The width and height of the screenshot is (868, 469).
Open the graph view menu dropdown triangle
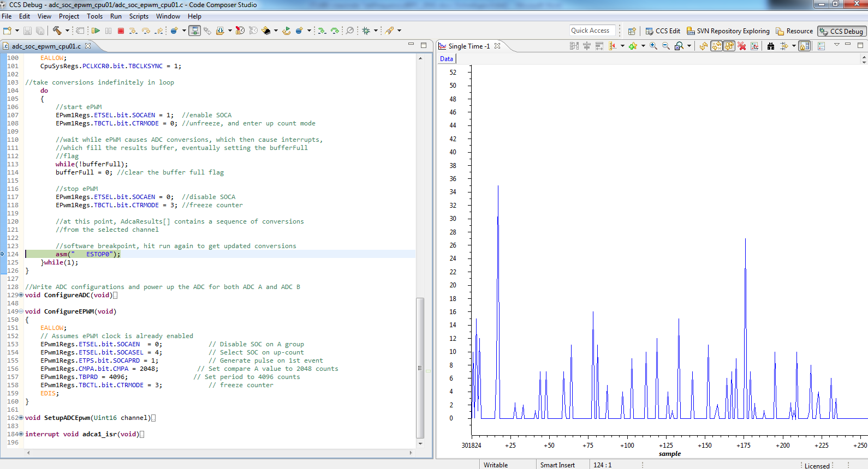pyautogui.click(x=836, y=45)
